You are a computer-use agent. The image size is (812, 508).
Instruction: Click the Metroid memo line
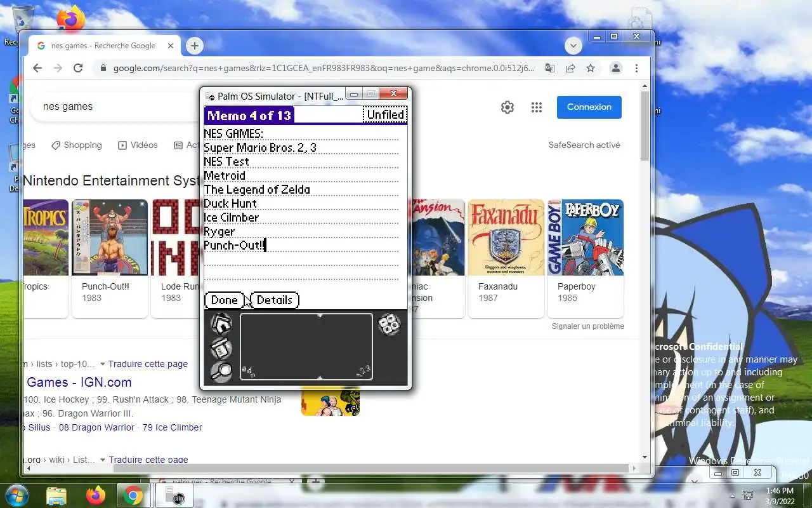click(x=225, y=176)
